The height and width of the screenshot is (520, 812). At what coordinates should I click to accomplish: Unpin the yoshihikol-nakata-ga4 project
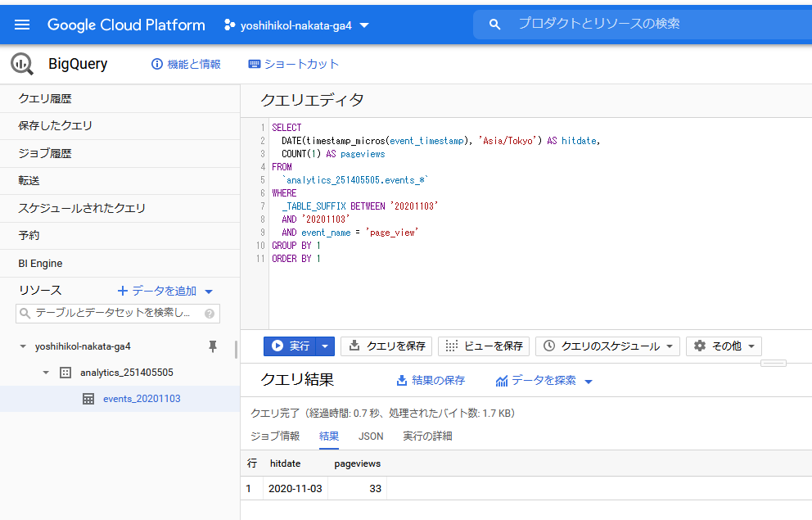point(212,346)
